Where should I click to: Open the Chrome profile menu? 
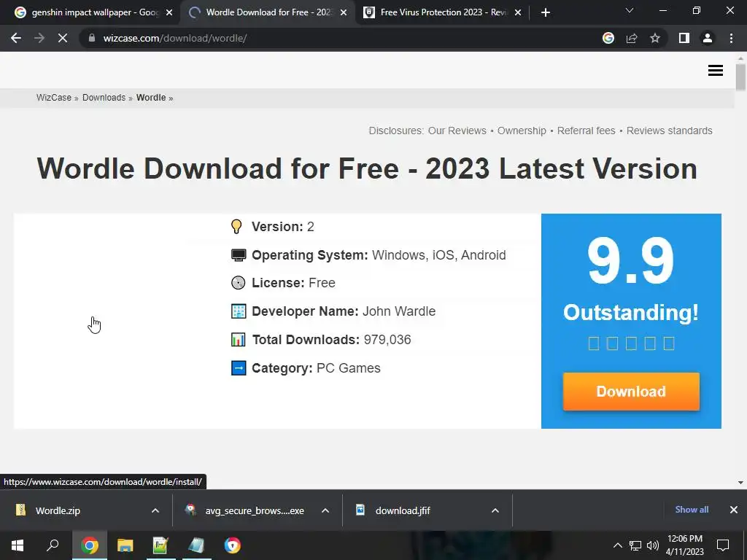pyautogui.click(x=708, y=38)
